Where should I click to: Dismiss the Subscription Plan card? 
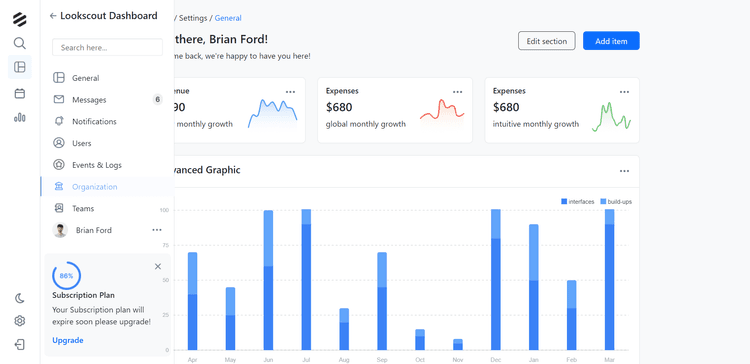pos(158,266)
